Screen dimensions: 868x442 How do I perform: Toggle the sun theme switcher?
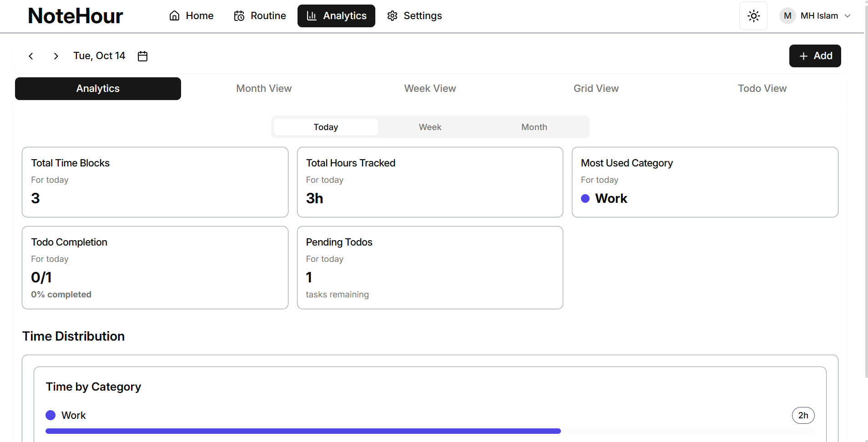tap(753, 16)
